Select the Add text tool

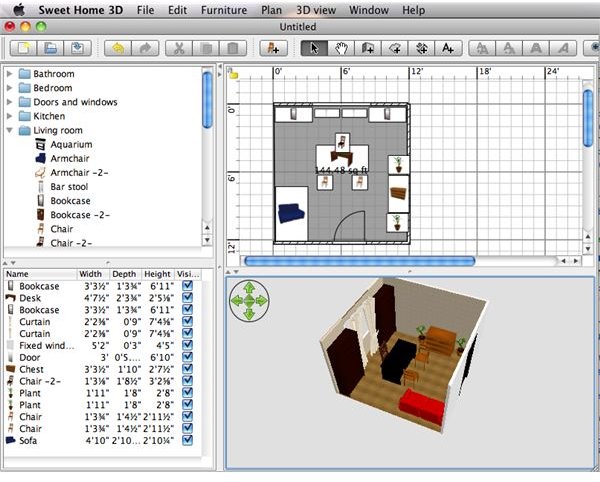pyautogui.click(x=448, y=48)
